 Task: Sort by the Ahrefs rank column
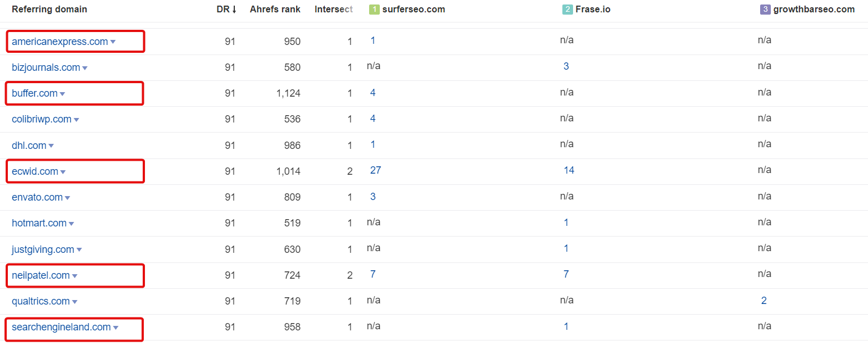275,10
